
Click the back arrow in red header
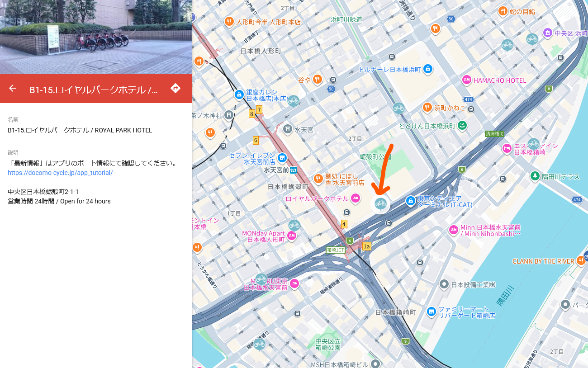[x=13, y=88]
